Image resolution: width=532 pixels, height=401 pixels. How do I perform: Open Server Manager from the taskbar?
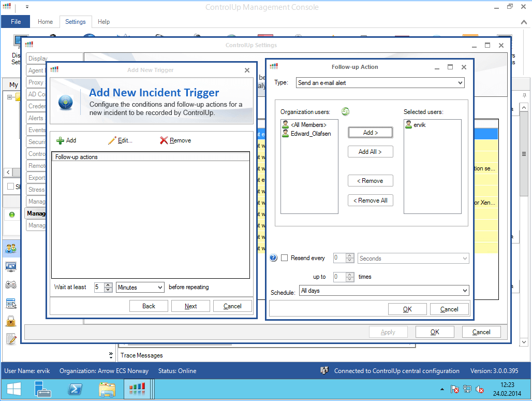tap(43, 389)
